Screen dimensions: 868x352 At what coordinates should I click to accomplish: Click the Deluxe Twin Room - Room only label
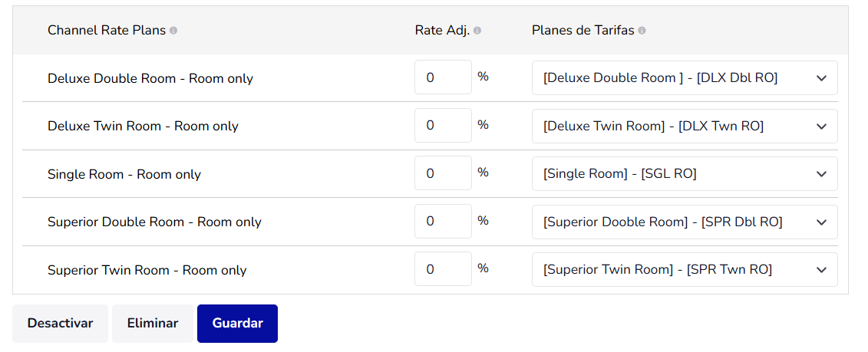[x=143, y=126]
